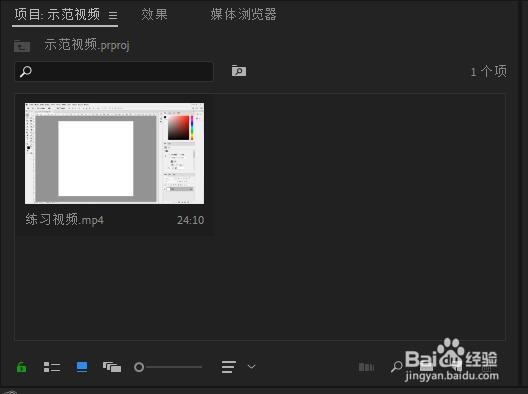Create a new search bin from query
The width and height of the screenshot is (528, 394).
(x=239, y=71)
